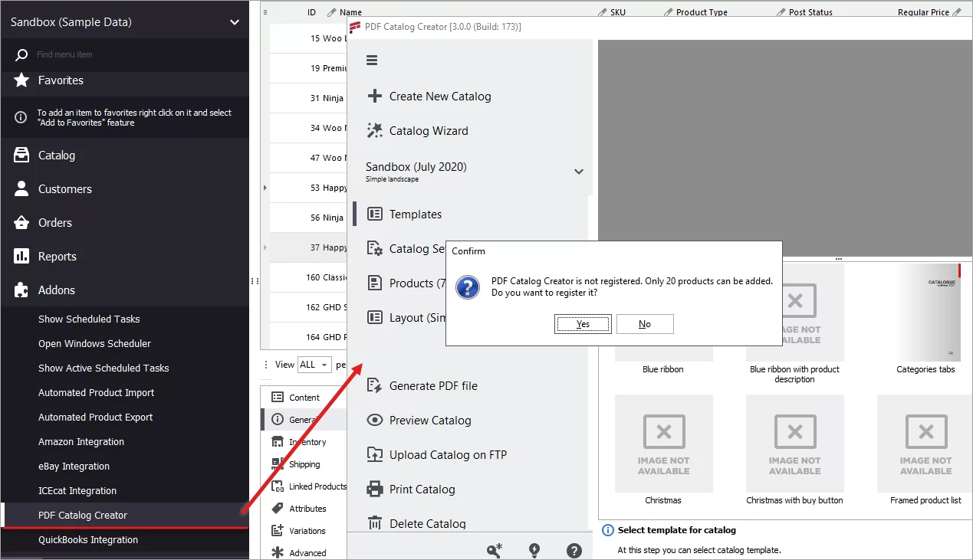973x560 pixels.
Task: Open the Attributes tab
Action: click(307, 508)
